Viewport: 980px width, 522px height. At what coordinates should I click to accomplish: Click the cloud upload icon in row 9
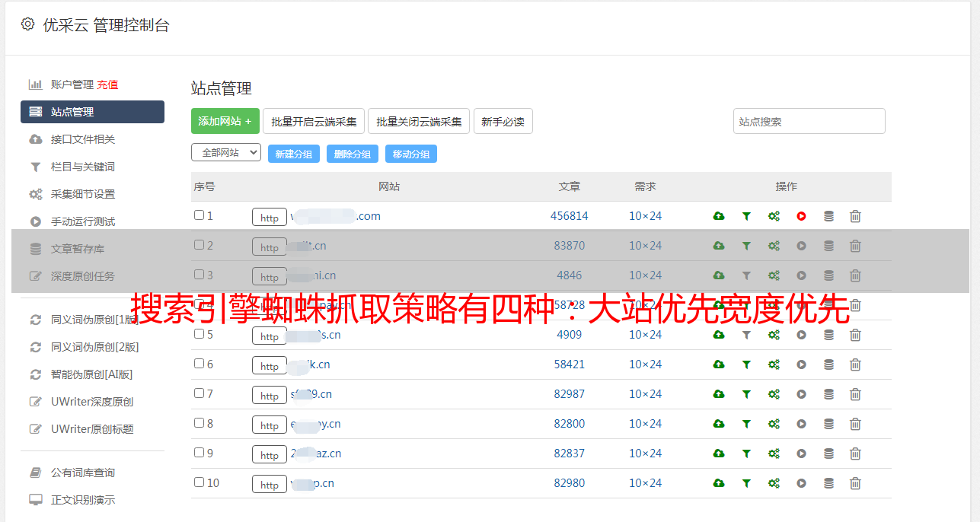[719, 454]
